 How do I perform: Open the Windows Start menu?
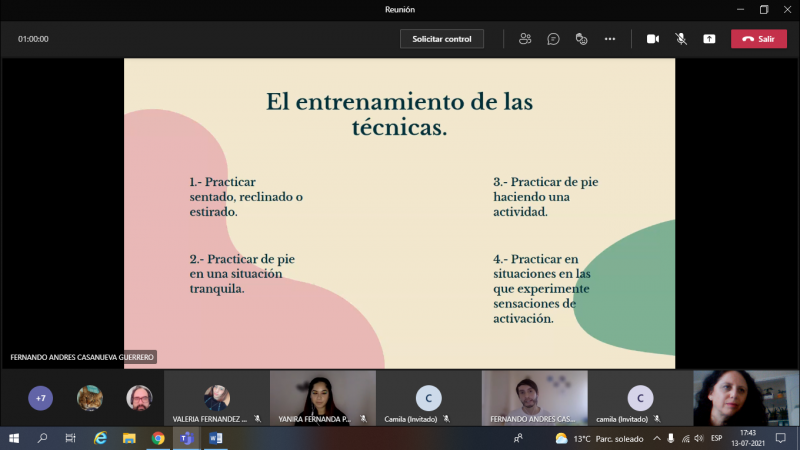click(14, 438)
